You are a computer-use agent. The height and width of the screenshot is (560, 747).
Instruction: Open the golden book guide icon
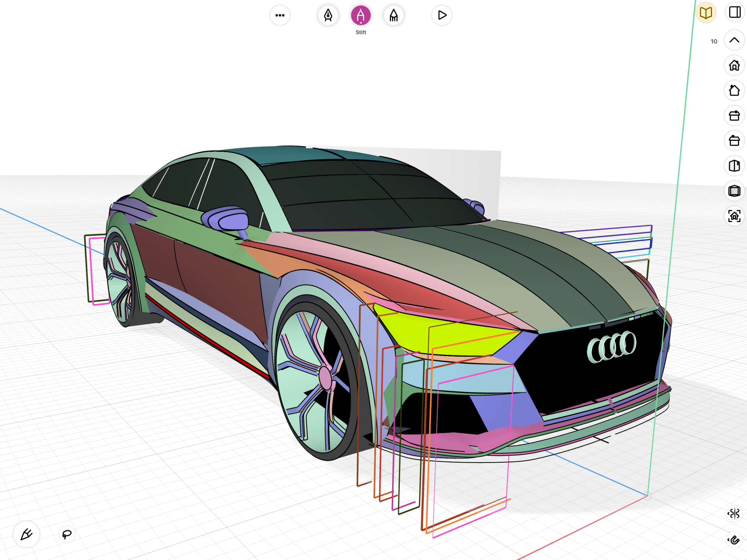click(706, 12)
